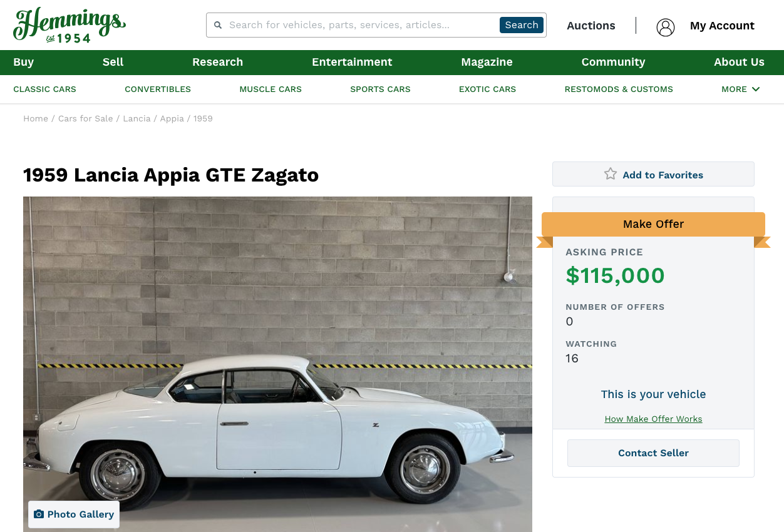Browse the Exotic Cars category
Viewport: 784px width, 532px height.
click(488, 90)
